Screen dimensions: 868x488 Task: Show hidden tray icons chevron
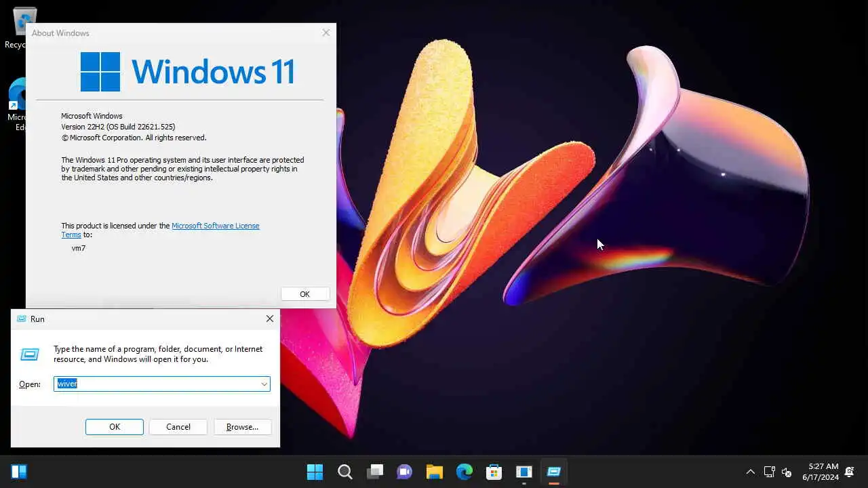(750, 472)
